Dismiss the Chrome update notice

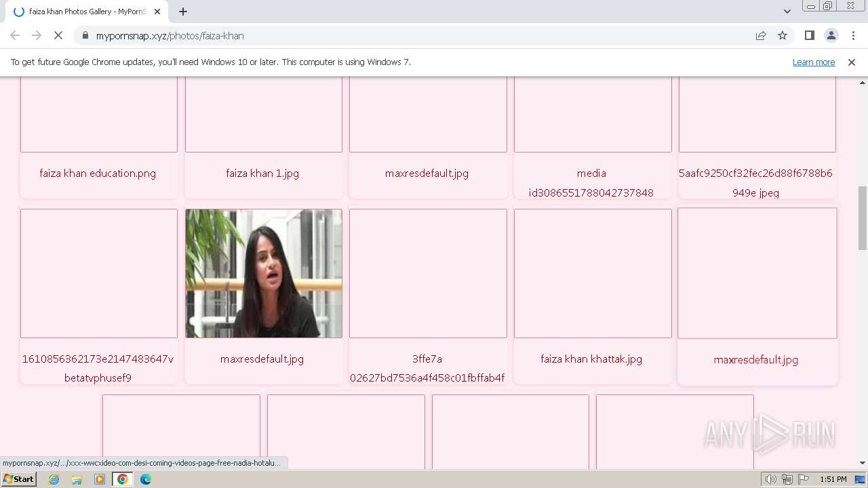pyautogui.click(x=852, y=62)
